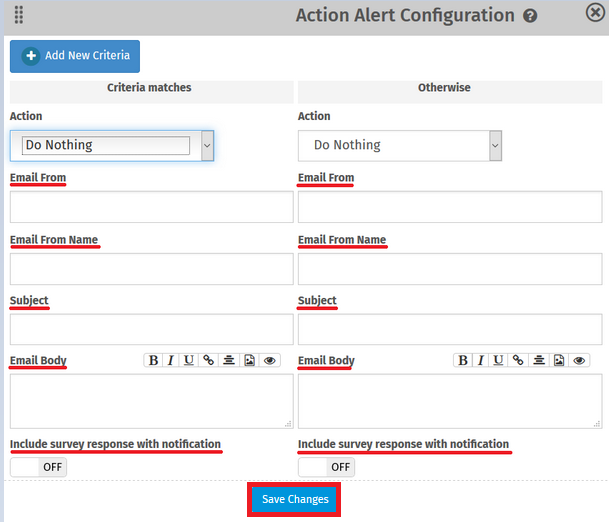
Task: Preview Otherwise email body with eye icon
Action: (x=579, y=360)
